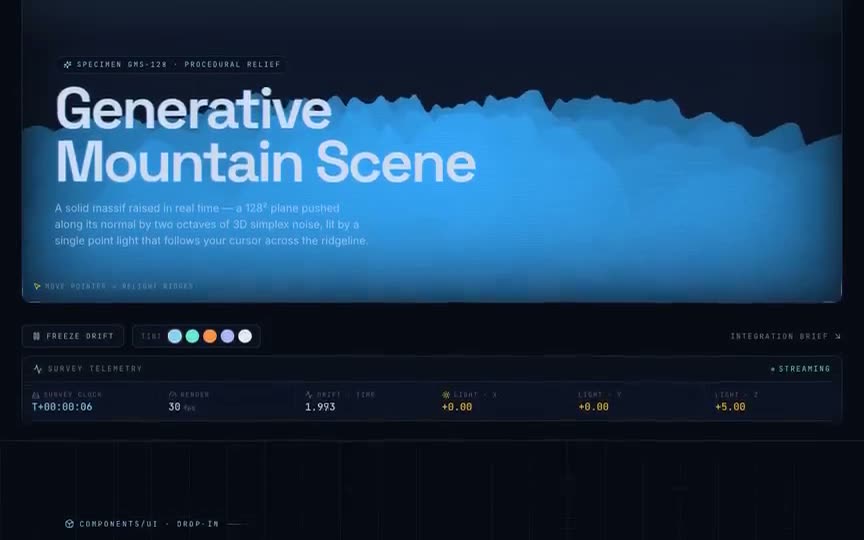The height and width of the screenshot is (540, 864).
Task: Click the pause icon in Freeze Drift
Action: click(x=36, y=336)
